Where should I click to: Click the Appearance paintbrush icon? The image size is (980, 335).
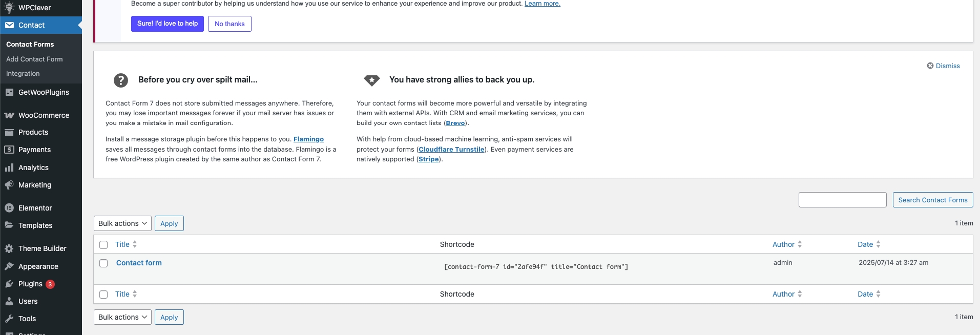[x=9, y=266]
